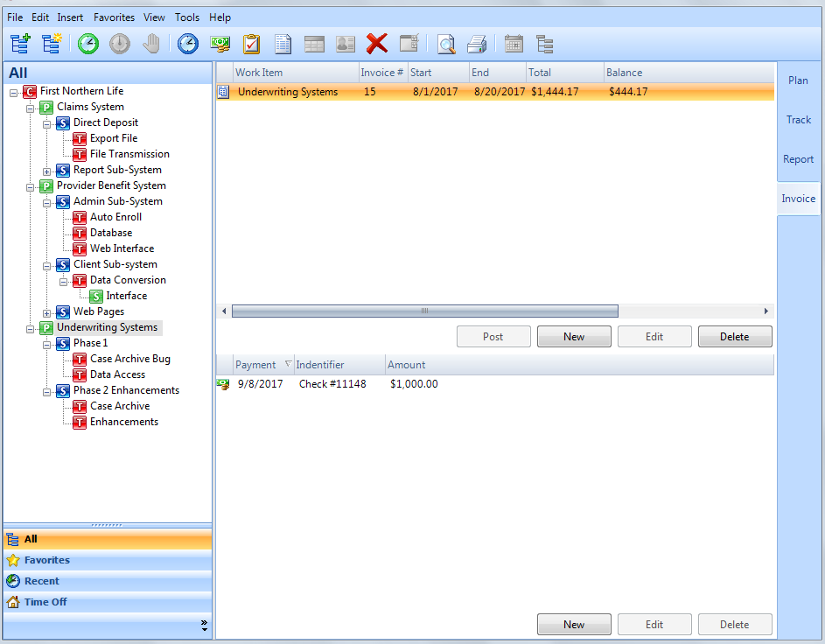Click the green S icon of Interface
Image resolution: width=825 pixels, height=644 pixels.
[x=95, y=297]
